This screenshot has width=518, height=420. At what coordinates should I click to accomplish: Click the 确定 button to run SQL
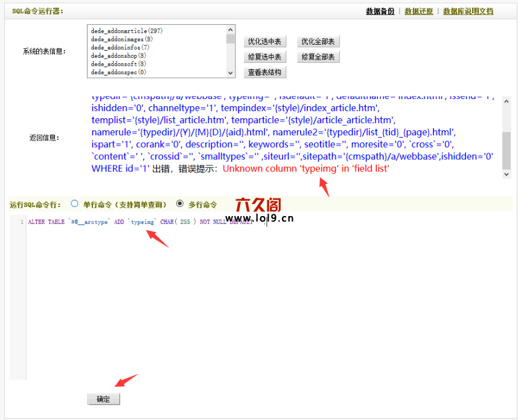pyautogui.click(x=103, y=399)
